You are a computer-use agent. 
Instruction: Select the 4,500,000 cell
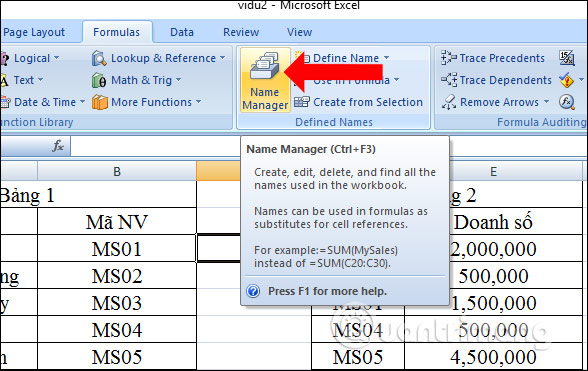(494, 356)
